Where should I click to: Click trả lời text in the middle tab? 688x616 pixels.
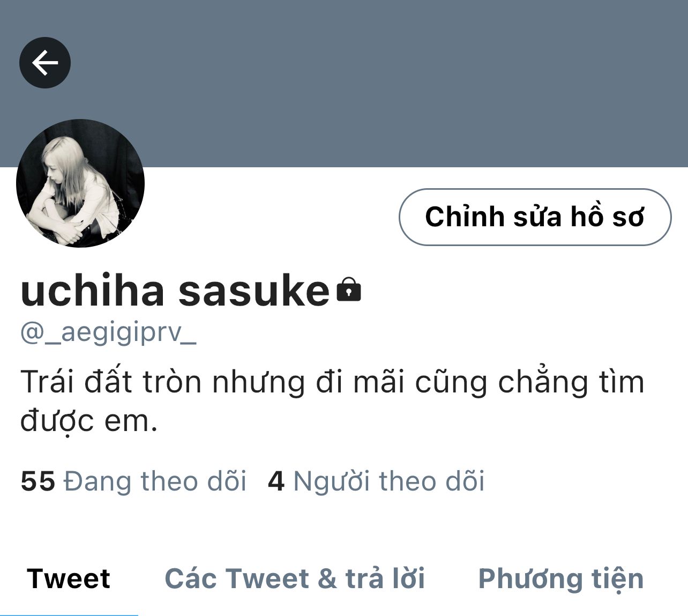385,578
